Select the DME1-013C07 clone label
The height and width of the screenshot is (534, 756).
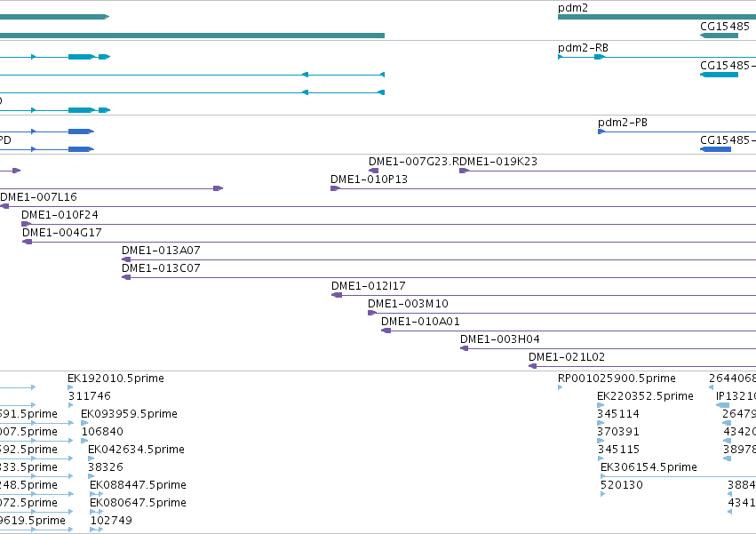point(161,268)
